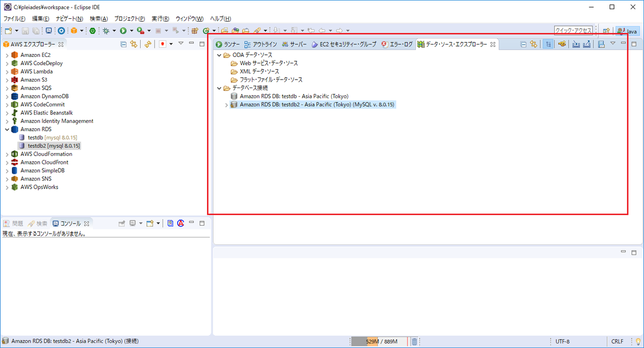The width and height of the screenshot is (644, 348).
Task: Toggle the tree hierarchy view button
Action: click(548, 44)
